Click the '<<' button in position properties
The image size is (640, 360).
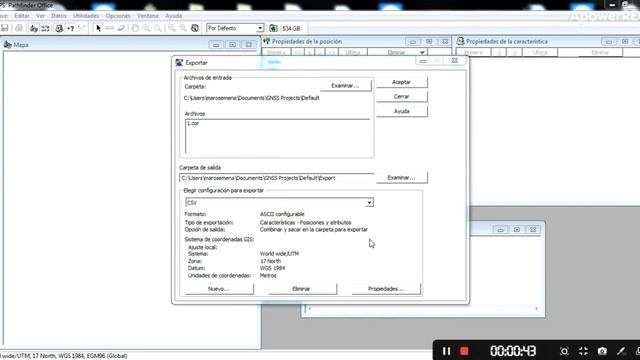click(298, 53)
